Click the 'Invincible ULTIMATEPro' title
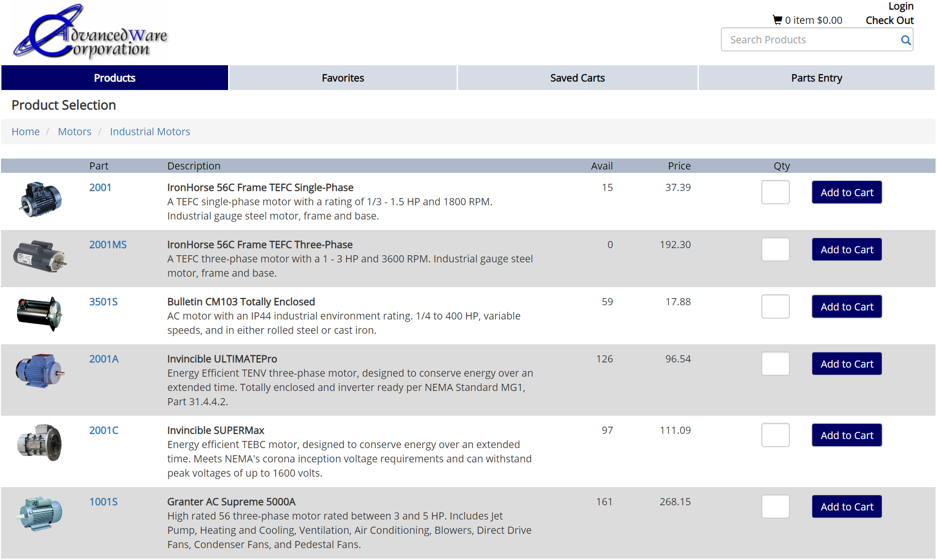 222,359
